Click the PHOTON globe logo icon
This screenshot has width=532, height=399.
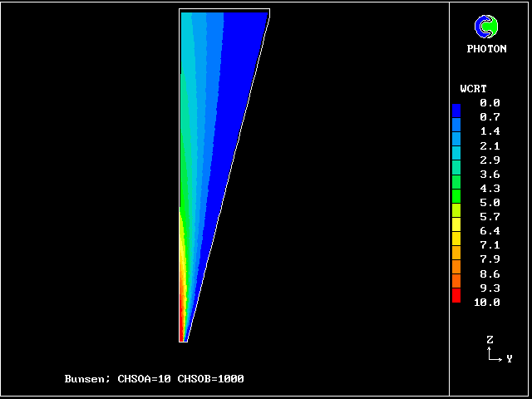click(x=485, y=27)
